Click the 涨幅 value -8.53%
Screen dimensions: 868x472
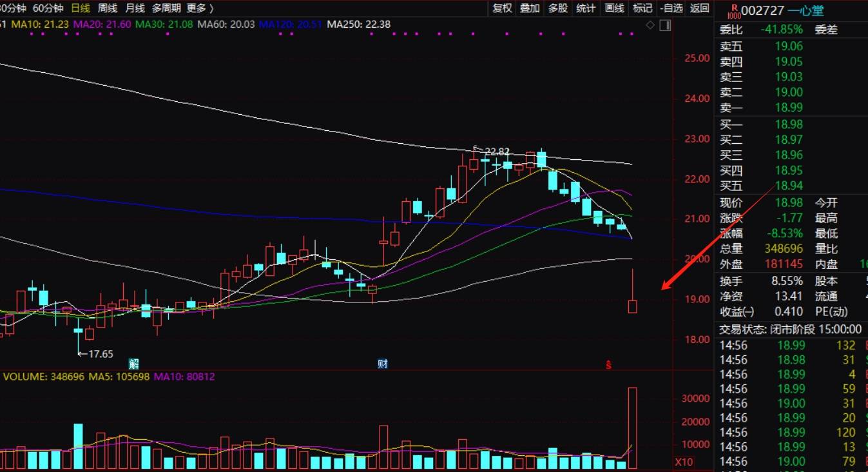(784, 233)
